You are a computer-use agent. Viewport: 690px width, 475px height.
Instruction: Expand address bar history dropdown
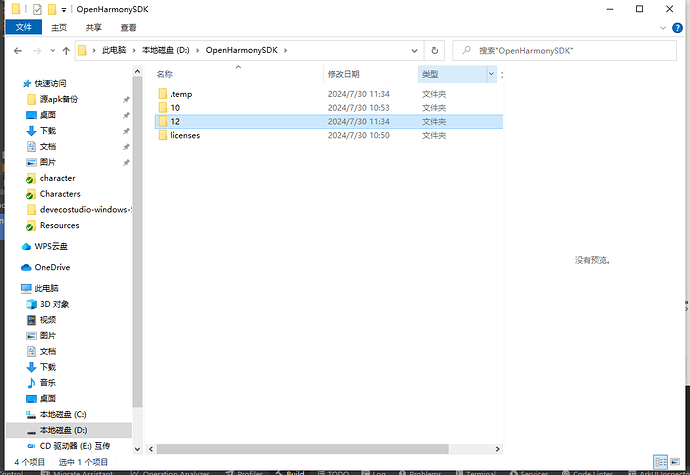click(x=414, y=51)
